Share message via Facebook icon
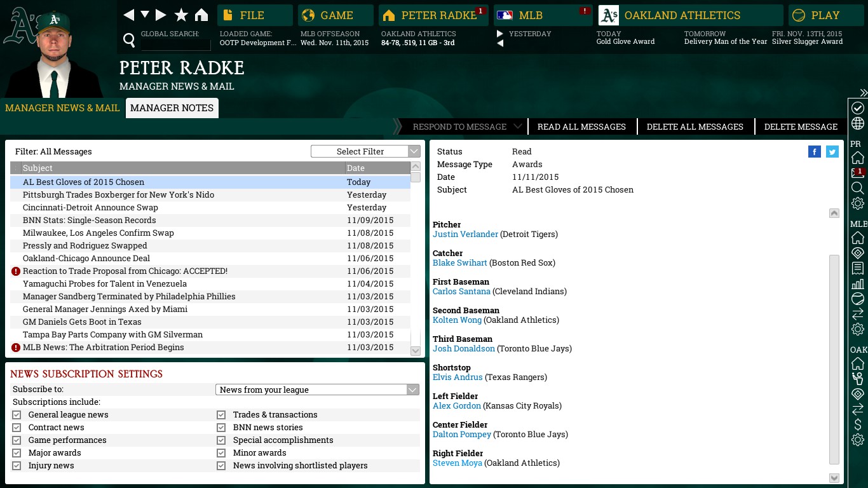This screenshot has height=488, width=868. coord(815,151)
